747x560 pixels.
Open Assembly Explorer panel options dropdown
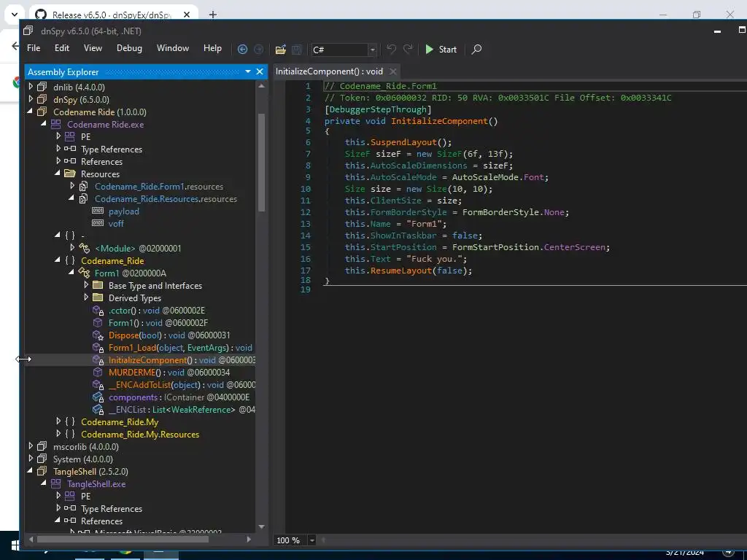point(248,71)
